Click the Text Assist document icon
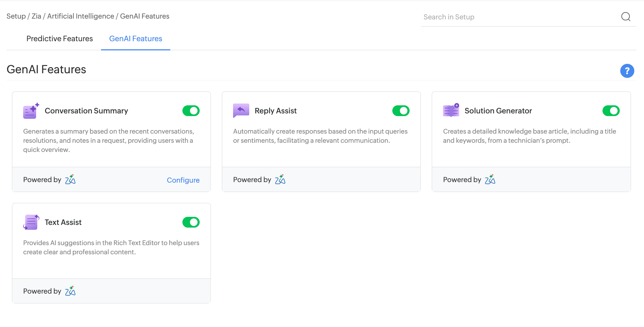The height and width of the screenshot is (327, 644). (x=31, y=222)
